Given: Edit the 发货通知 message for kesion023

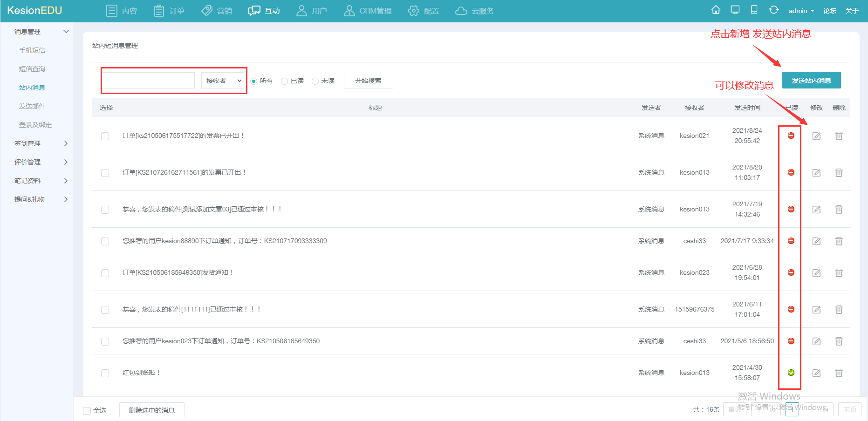Looking at the screenshot, I should tap(816, 273).
